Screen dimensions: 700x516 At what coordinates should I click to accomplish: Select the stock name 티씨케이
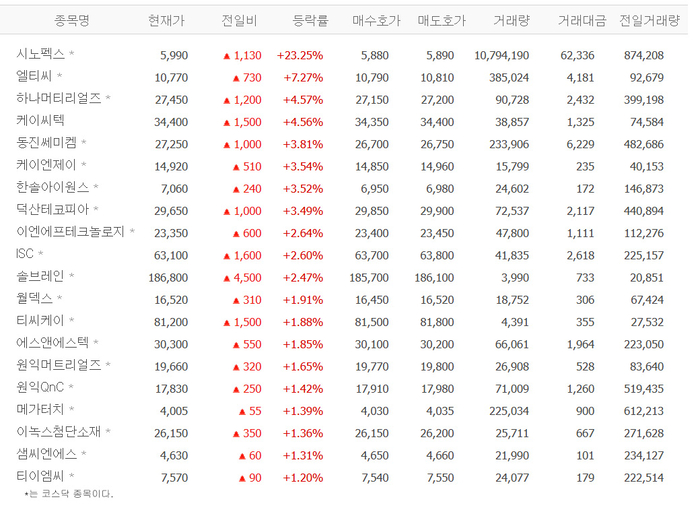coord(41,320)
